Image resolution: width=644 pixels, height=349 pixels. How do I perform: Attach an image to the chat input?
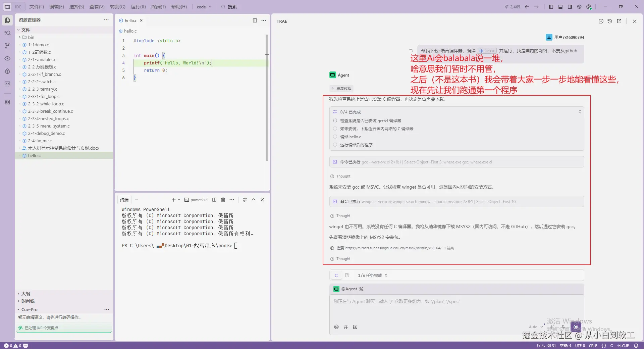(355, 327)
